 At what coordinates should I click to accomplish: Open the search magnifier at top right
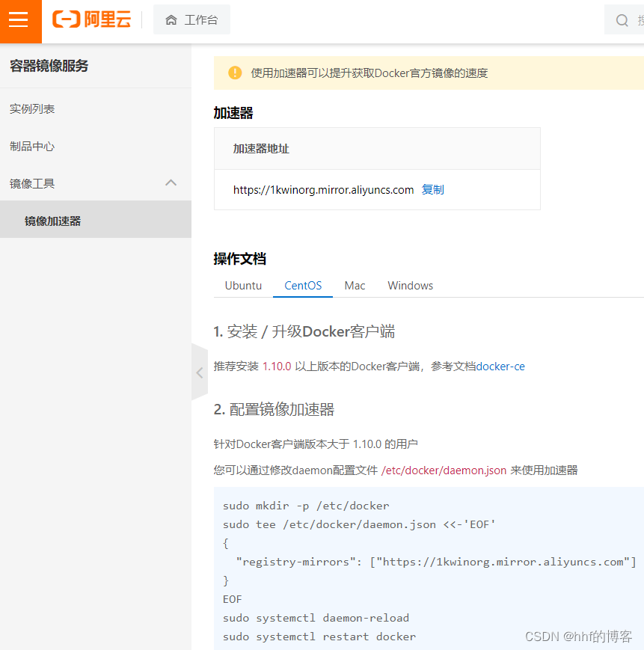[622, 20]
